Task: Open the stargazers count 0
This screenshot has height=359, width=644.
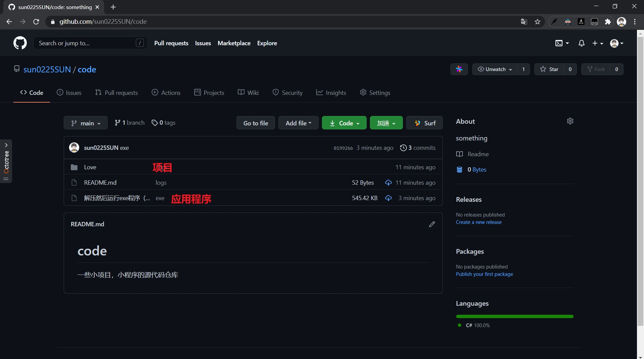Action: tap(570, 69)
